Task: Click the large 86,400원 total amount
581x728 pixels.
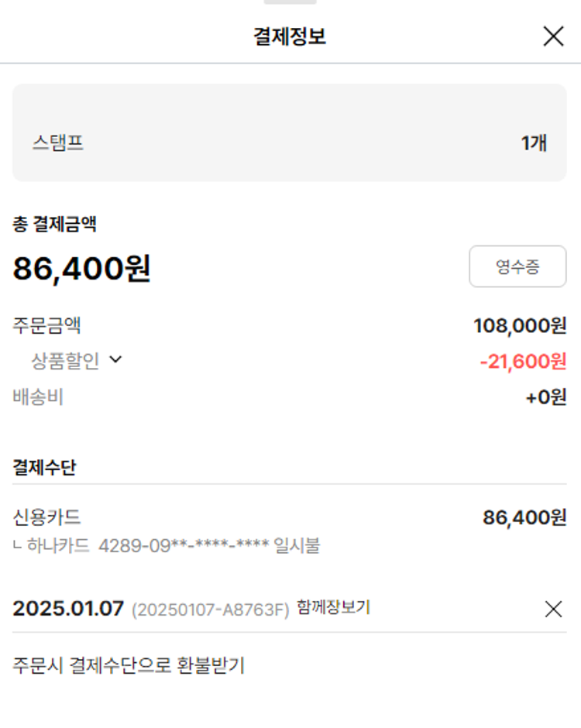Action: [81, 269]
